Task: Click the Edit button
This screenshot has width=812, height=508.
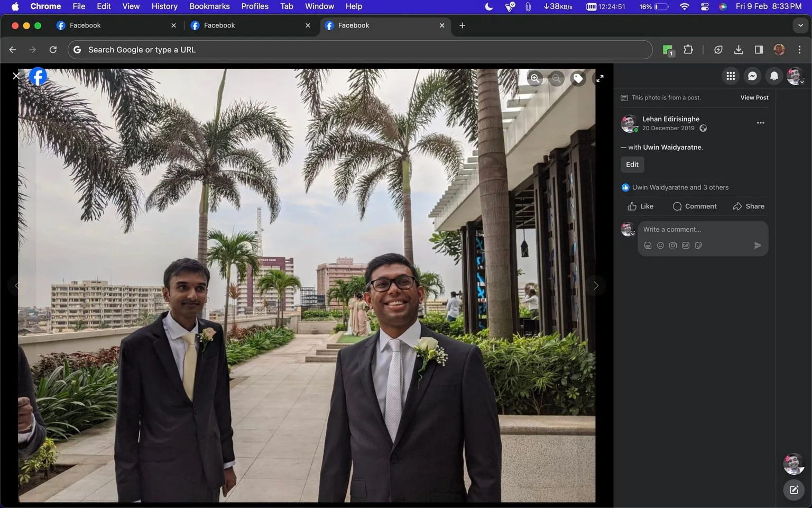Action: 632,165
